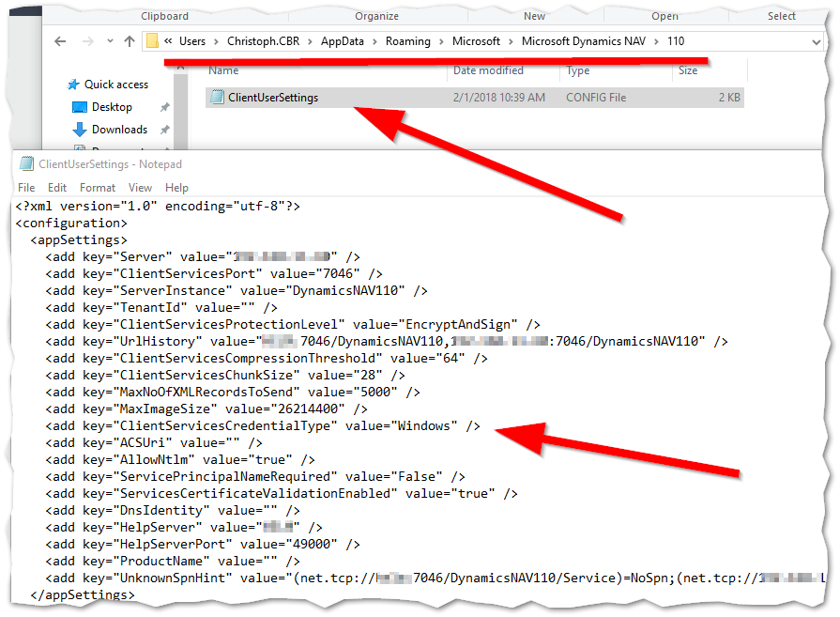Click the Roaming breadcrumb segment
The height and width of the screenshot is (617, 840).
tap(407, 41)
